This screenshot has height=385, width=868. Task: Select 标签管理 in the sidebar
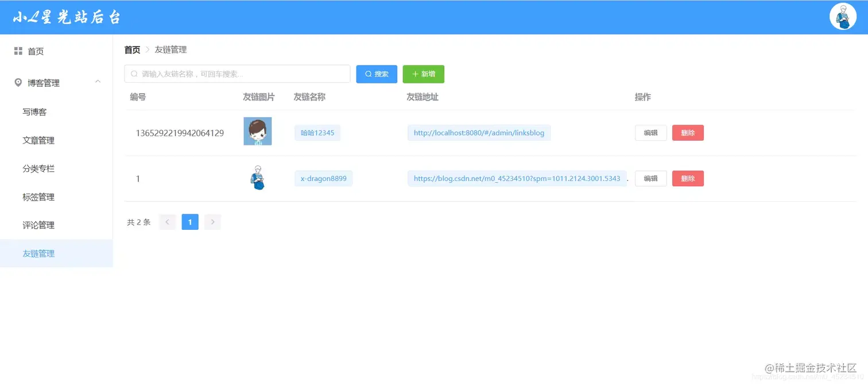pyautogui.click(x=56, y=197)
